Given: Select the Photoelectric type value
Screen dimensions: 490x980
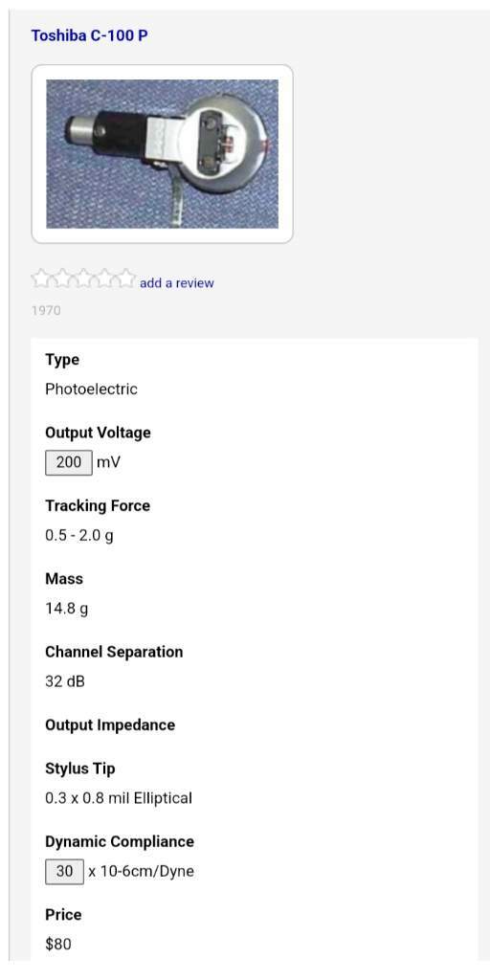Looking at the screenshot, I should click(91, 390).
